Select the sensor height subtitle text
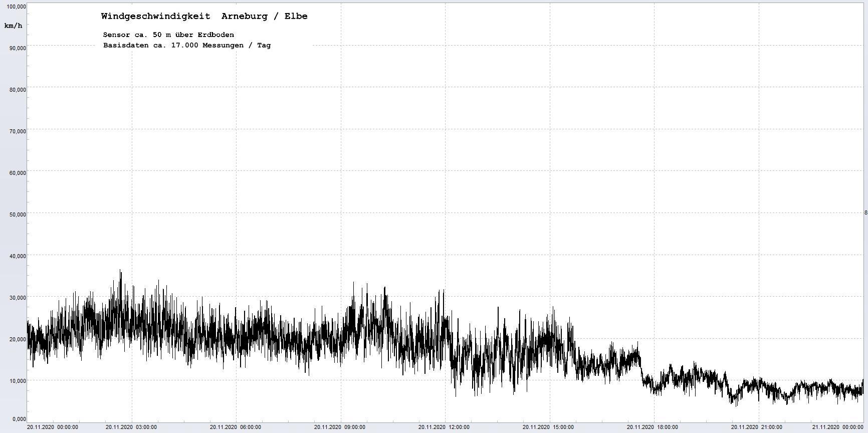868x433 pixels. click(168, 35)
